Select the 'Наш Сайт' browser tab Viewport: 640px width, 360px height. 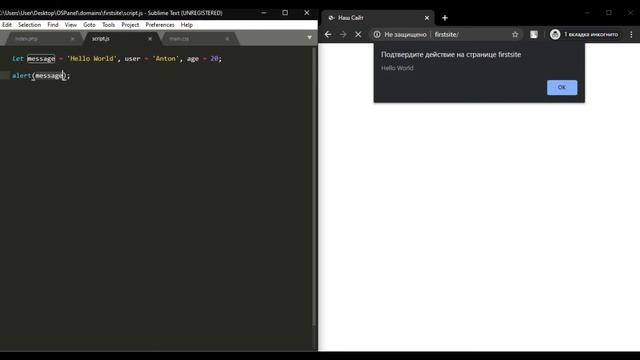[x=378, y=18]
